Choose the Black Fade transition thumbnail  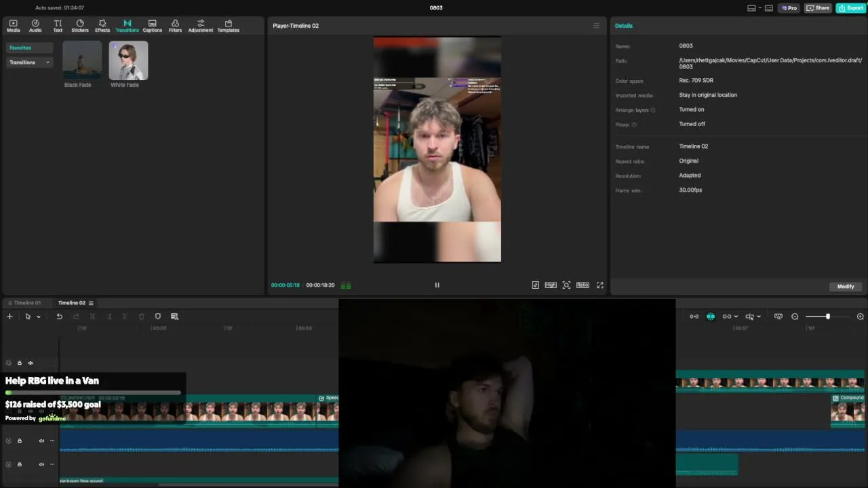point(82,60)
